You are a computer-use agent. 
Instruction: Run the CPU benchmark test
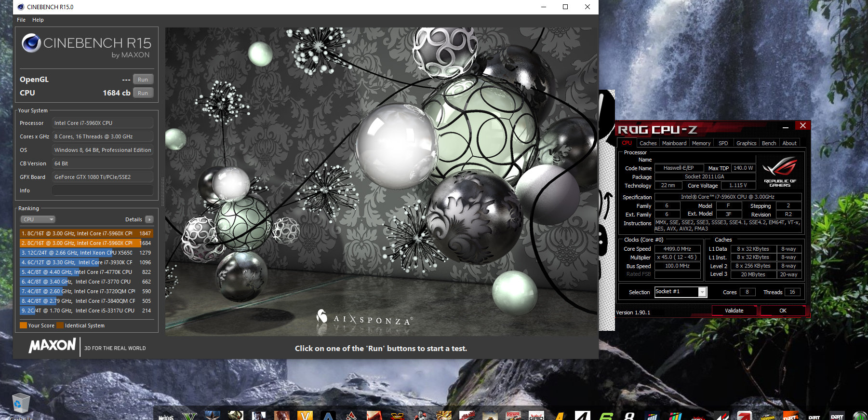[143, 93]
